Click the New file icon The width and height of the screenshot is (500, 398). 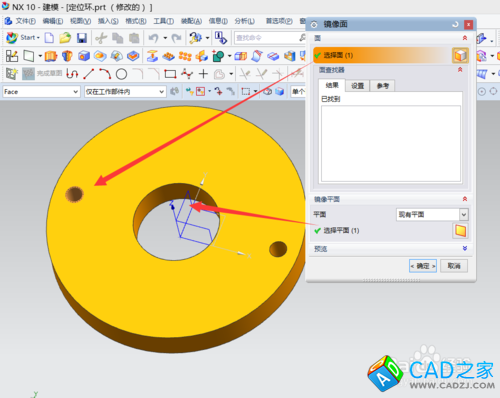[49, 38]
